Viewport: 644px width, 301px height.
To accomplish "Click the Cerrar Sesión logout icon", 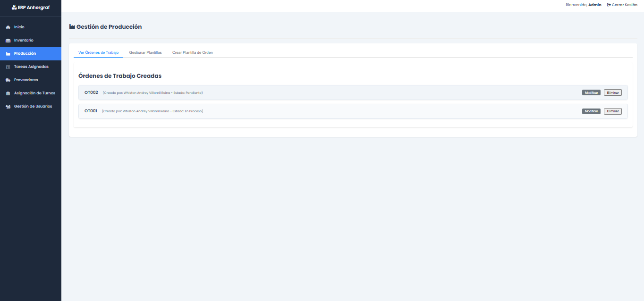I will click(609, 5).
